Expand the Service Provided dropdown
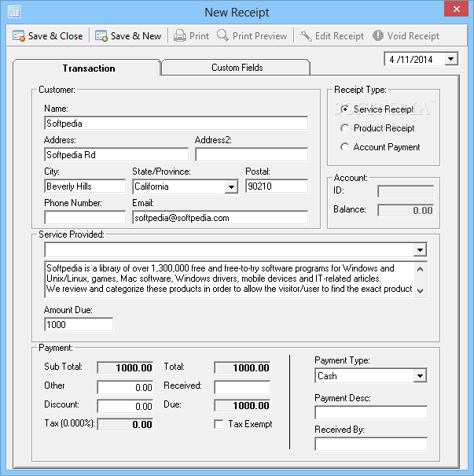 [x=420, y=250]
